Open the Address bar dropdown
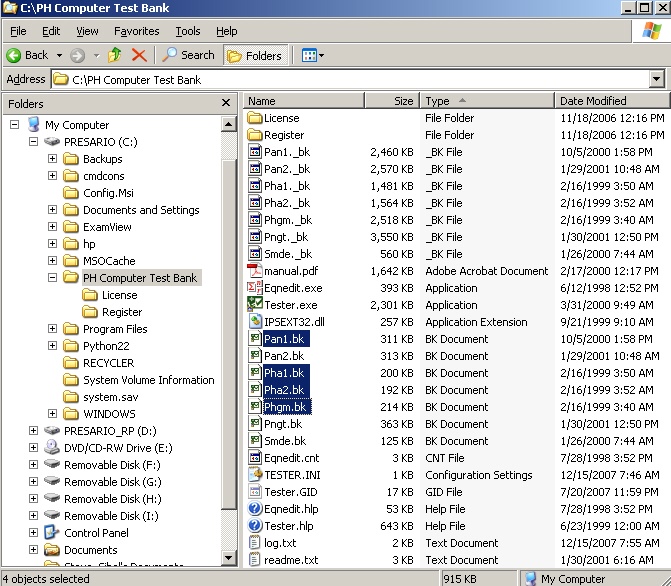The image size is (671, 586). point(656,79)
